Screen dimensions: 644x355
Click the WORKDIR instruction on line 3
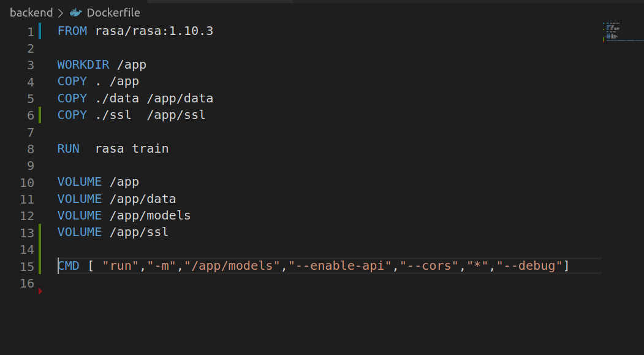(x=83, y=64)
